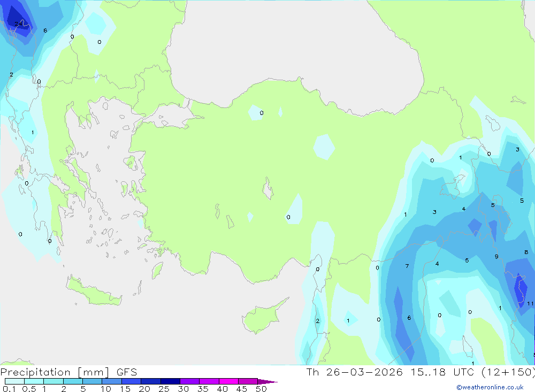Select the 45–50 mm legend swatch

(248, 381)
